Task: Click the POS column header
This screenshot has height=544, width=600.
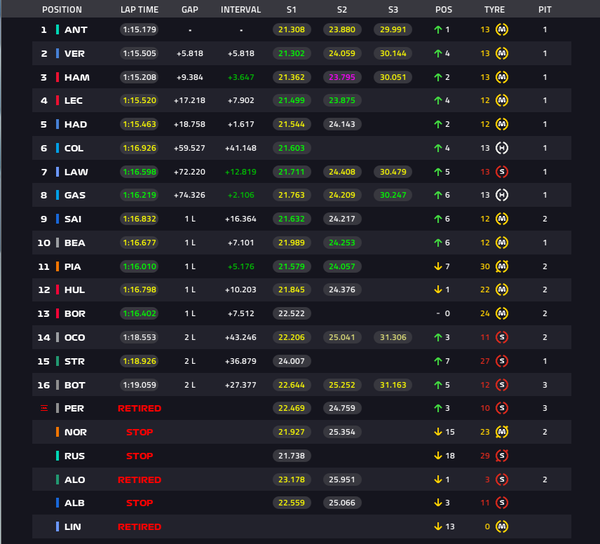Action: (444, 10)
